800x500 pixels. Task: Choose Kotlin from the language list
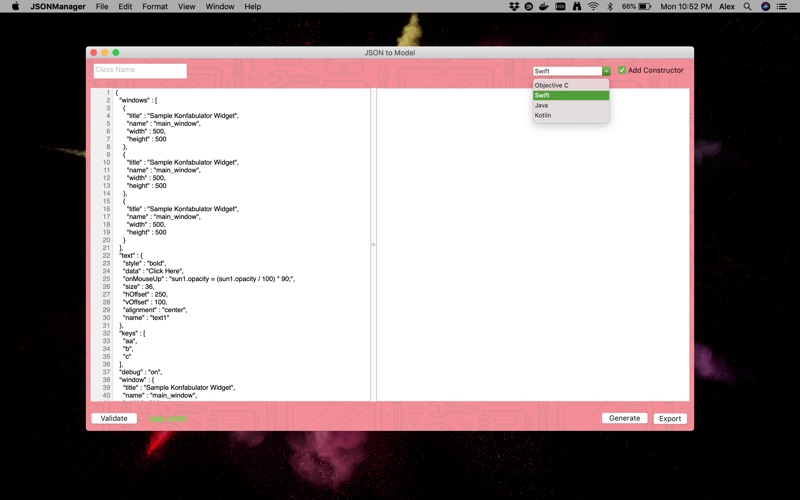click(x=571, y=115)
